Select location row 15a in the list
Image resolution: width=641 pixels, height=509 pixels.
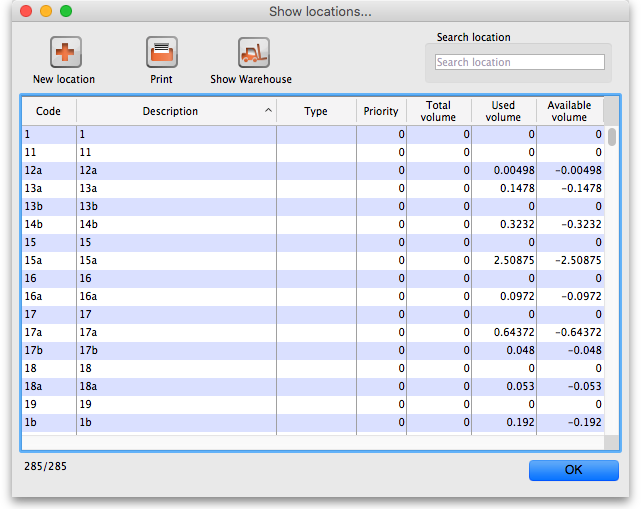(x=300, y=260)
